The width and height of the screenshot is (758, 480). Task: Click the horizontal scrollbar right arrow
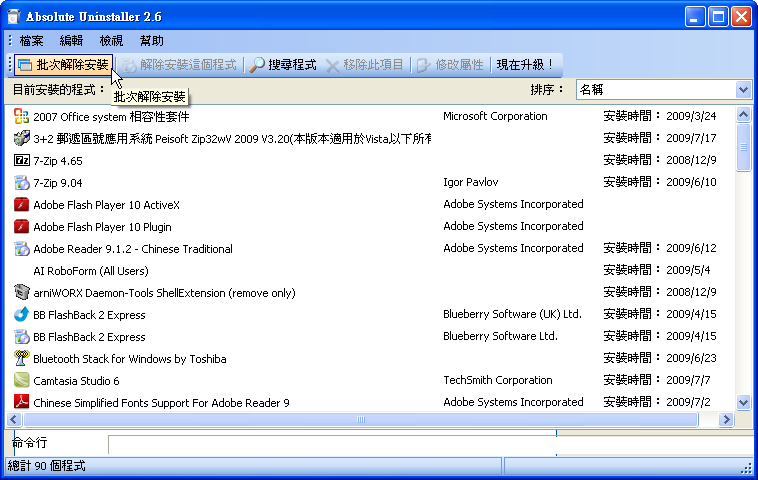point(725,420)
